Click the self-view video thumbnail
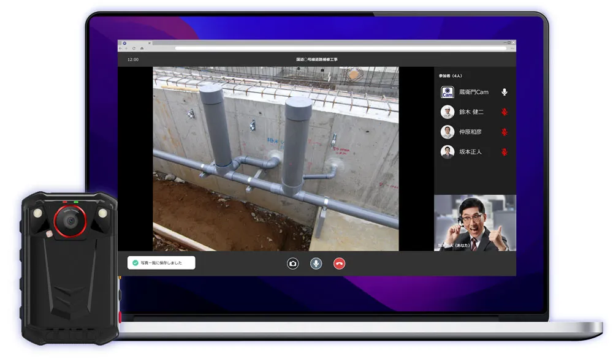This screenshot has width=613, height=364. coord(475,223)
